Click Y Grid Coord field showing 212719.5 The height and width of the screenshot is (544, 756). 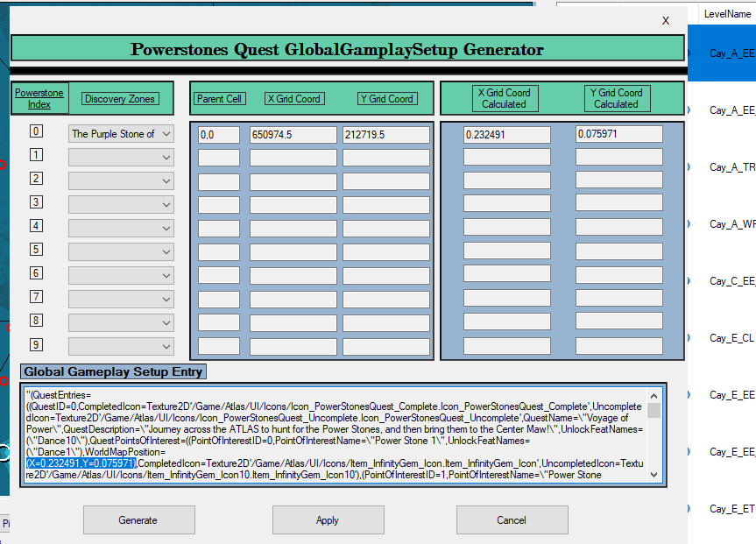pos(386,135)
